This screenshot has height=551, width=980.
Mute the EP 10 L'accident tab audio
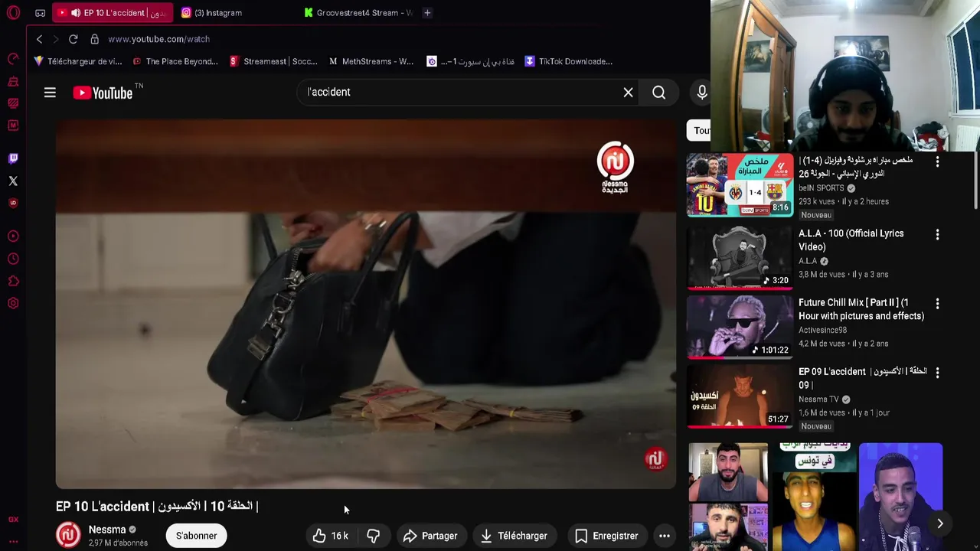tap(75, 13)
